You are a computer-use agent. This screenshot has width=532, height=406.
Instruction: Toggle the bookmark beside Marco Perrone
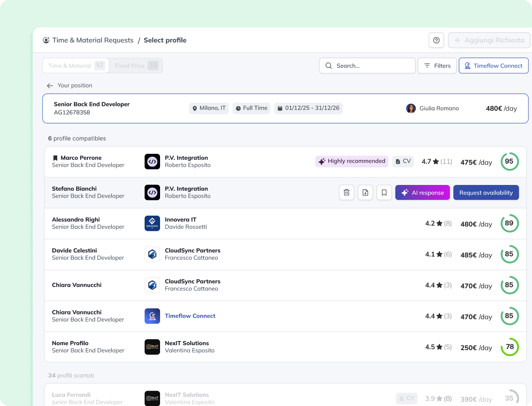[x=55, y=158]
